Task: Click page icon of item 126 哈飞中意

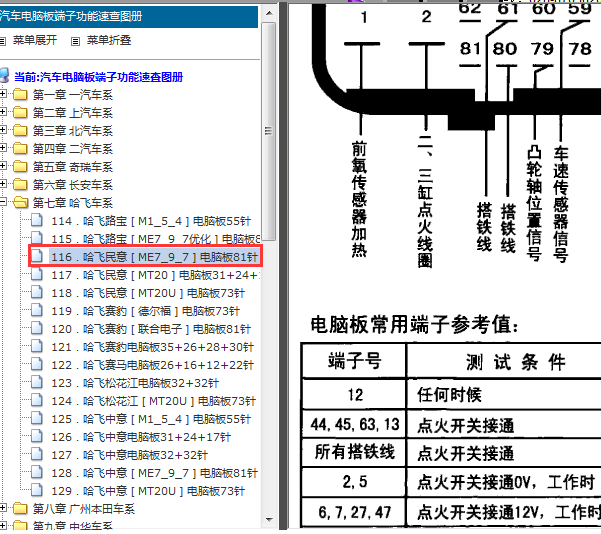Action: pos(37,436)
